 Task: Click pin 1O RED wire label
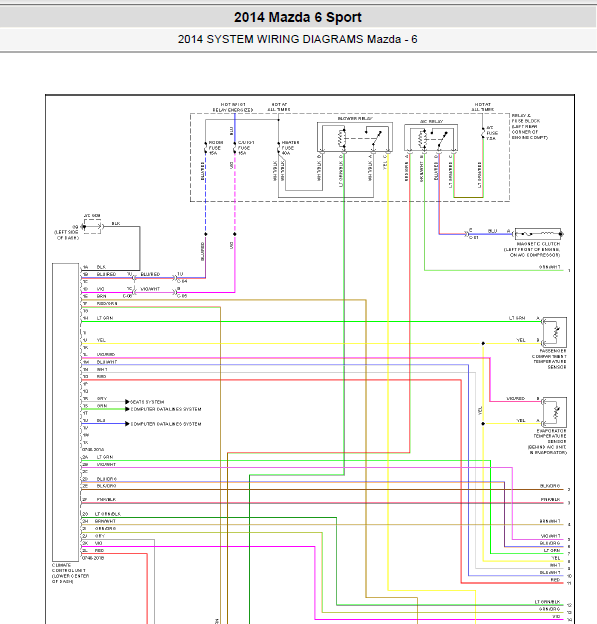[101, 376]
